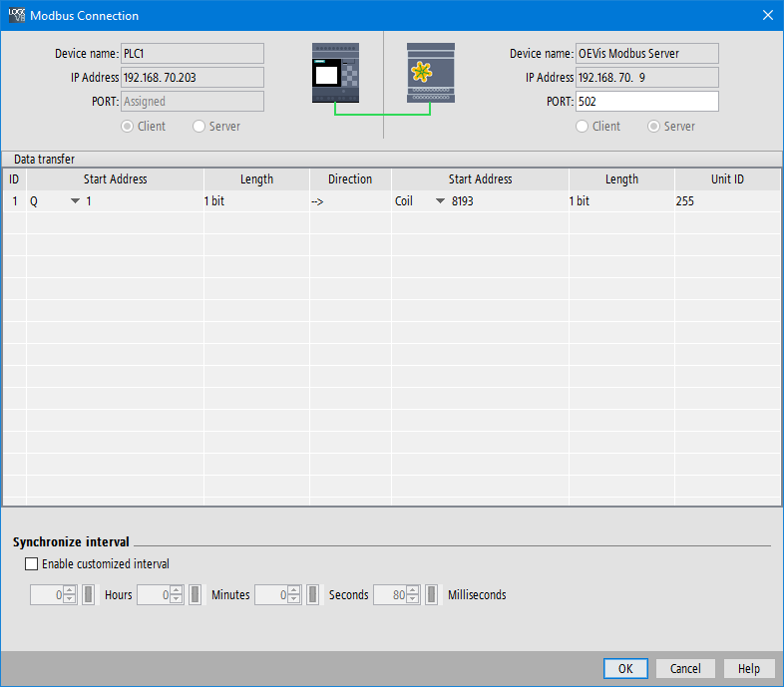Click the Modbus server device image
The image size is (784, 687).
[430, 73]
